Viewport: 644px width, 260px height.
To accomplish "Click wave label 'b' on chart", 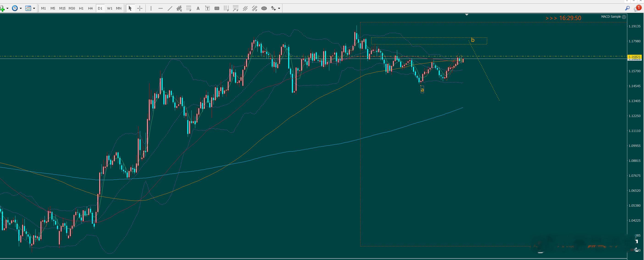I will 472,40.
